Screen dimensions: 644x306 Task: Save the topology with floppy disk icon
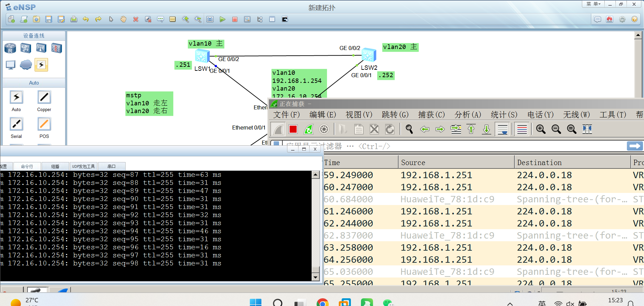[49, 19]
